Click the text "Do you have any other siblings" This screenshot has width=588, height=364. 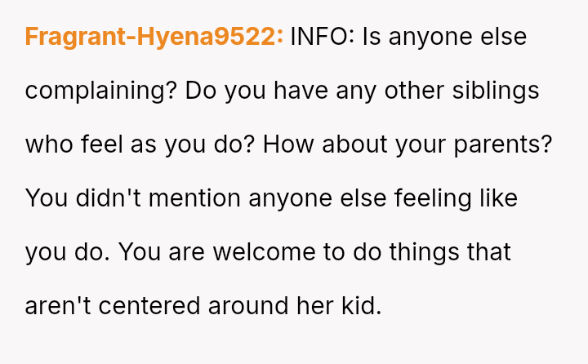[362, 91]
